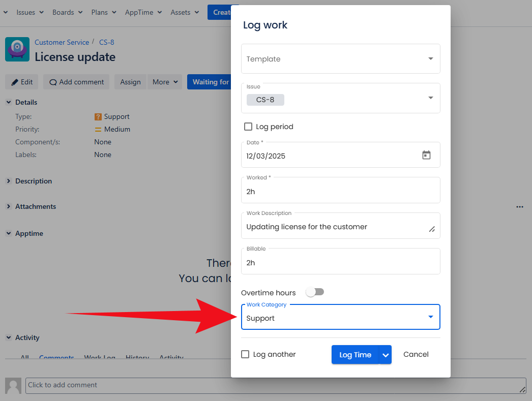Toggle the Overtime hours switch
Image resolution: width=532 pixels, height=401 pixels.
point(315,292)
